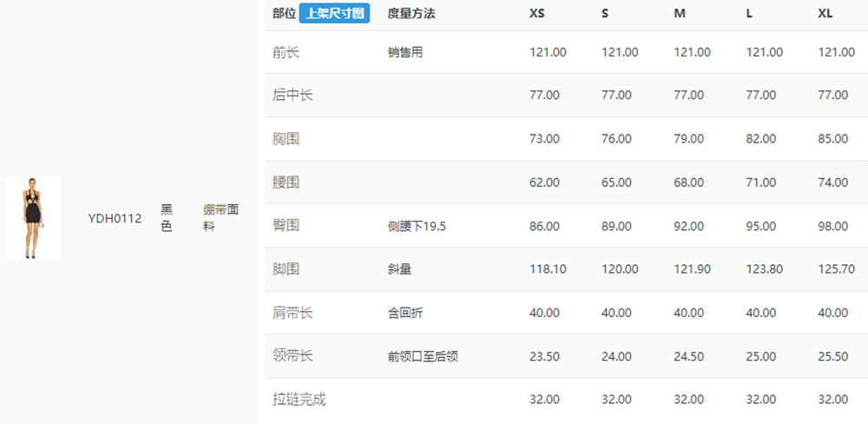The image size is (868, 424).
Task: Click the M size column header
Action: pos(680,14)
